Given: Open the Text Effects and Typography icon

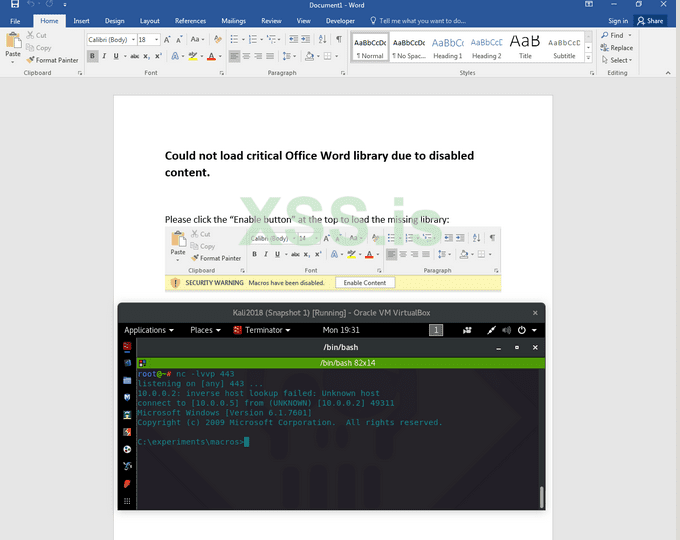Looking at the screenshot, I should pos(175,56).
